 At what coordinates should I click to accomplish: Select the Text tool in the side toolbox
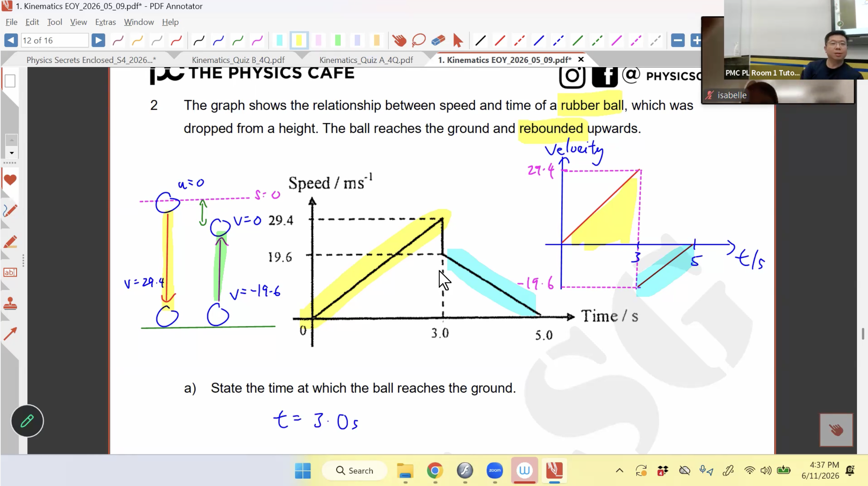(10, 273)
